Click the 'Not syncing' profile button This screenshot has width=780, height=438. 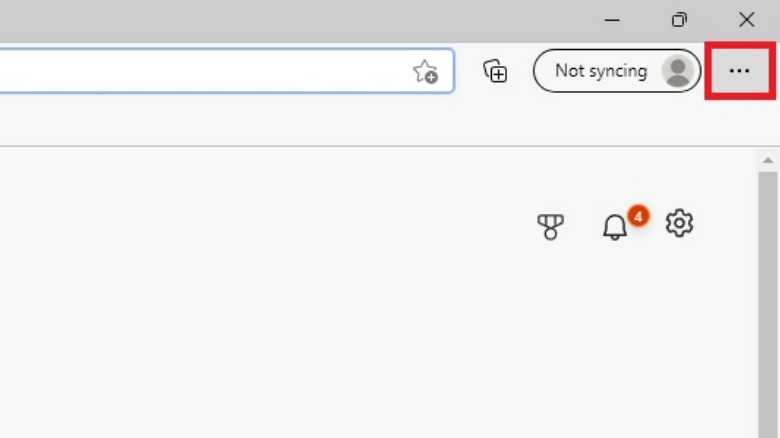(602, 71)
